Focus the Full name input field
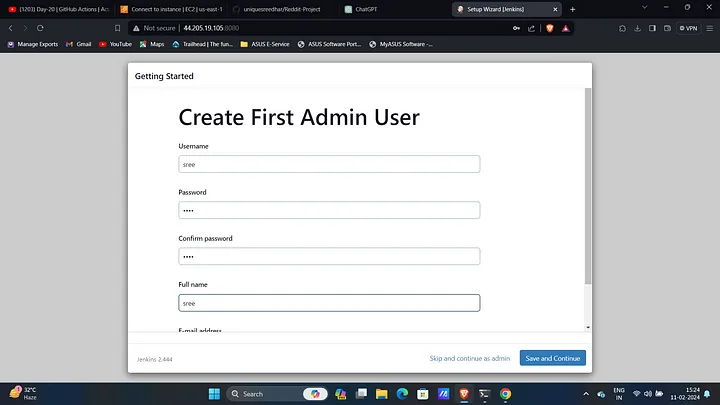Viewport: 720px width, 405px height. pyautogui.click(x=329, y=303)
